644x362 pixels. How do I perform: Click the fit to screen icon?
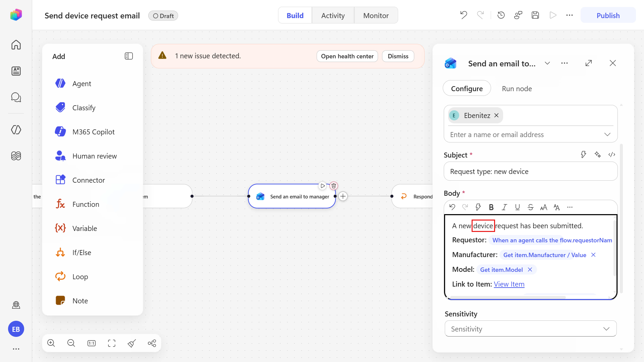point(112,343)
